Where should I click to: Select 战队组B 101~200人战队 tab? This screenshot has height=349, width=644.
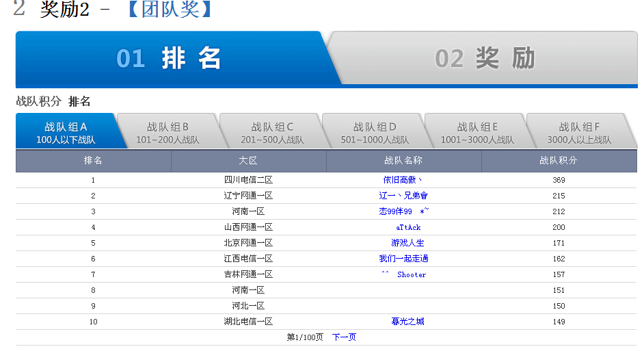pos(167,133)
